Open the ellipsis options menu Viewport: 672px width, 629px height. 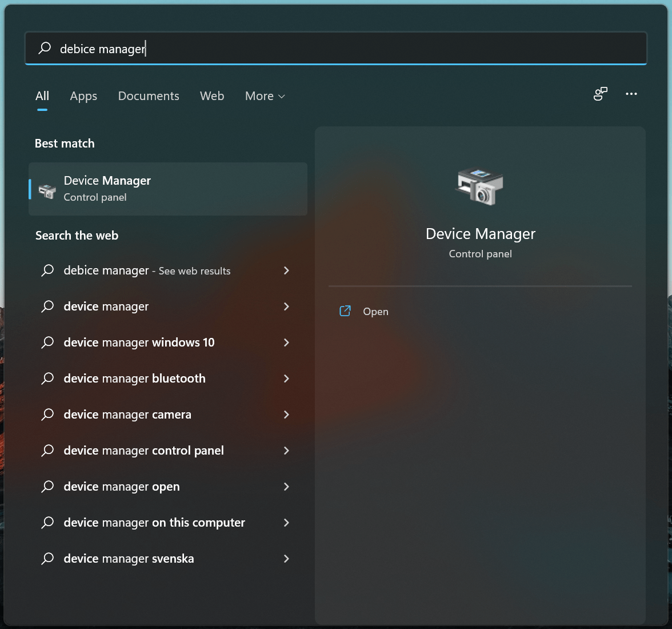[x=631, y=94]
